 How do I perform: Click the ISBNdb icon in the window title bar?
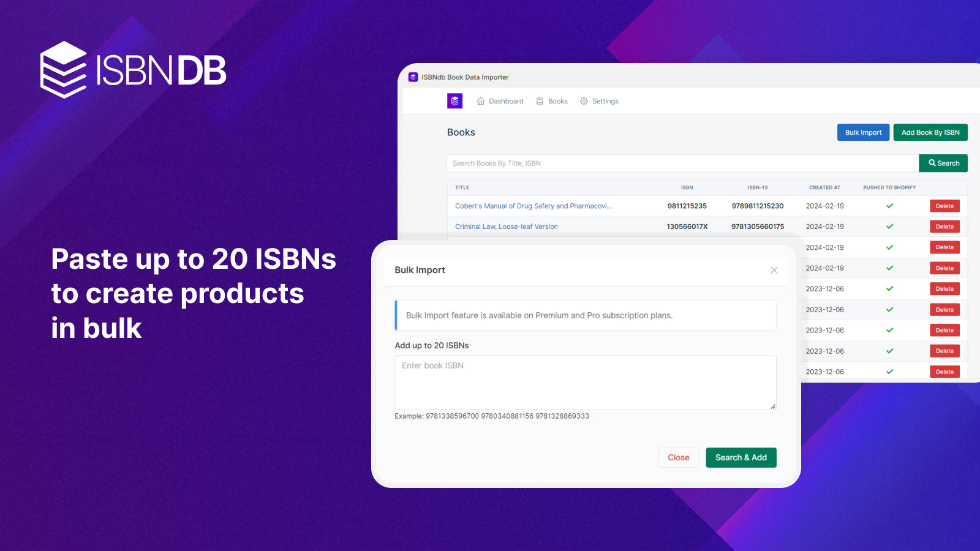click(x=413, y=77)
